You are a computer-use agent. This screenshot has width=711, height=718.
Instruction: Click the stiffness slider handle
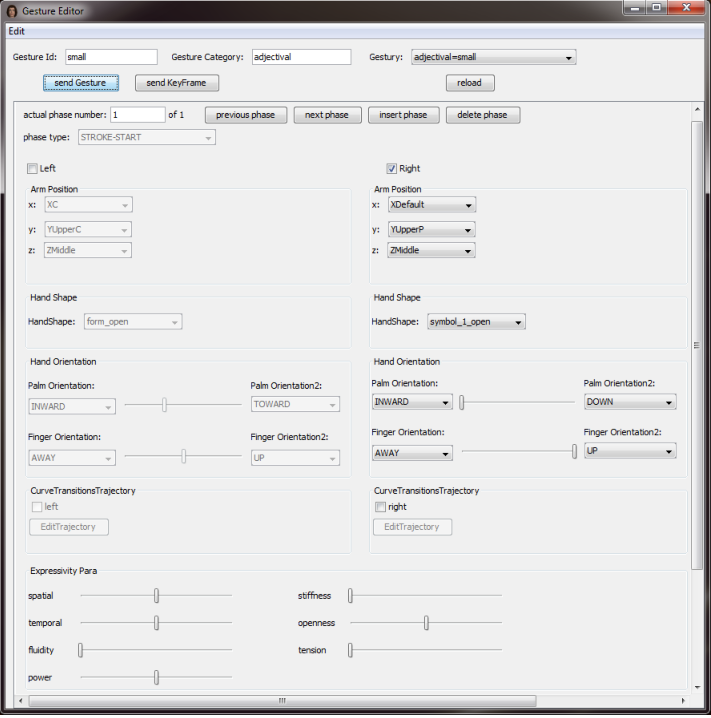(350, 596)
